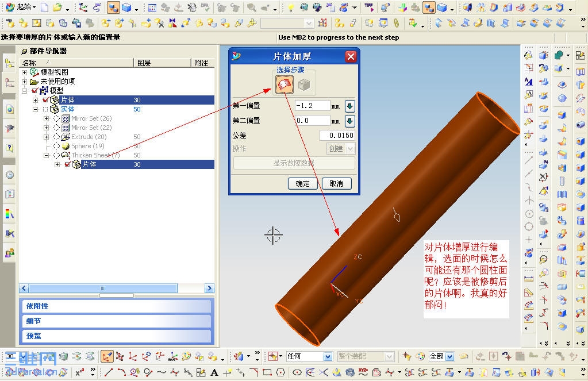The width and height of the screenshot is (588, 381).
Task: Open the 细节 panel
Action: [117, 321]
